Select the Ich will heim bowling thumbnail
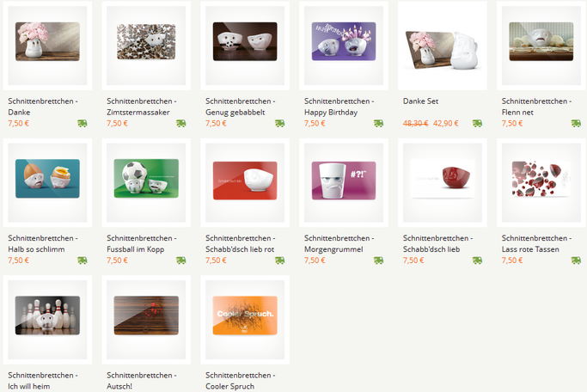The width and height of the screenshot is (587, 392). pos(47,315)
